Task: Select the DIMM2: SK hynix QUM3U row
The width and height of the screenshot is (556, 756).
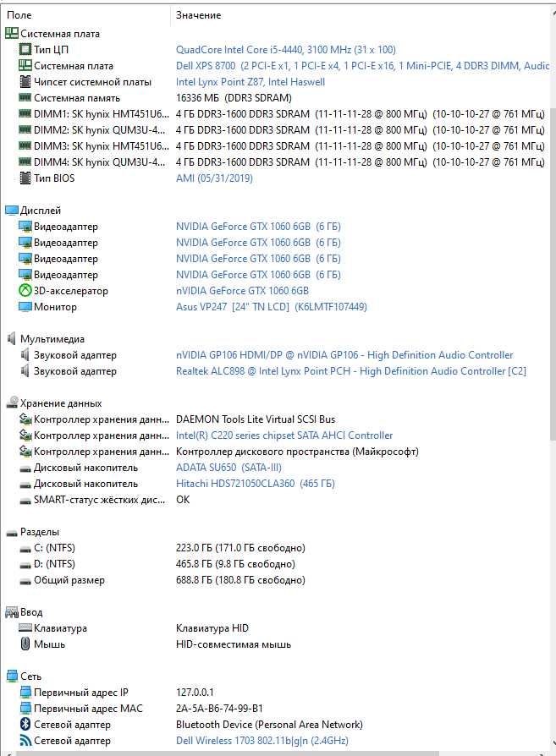Action: (275, 129)
